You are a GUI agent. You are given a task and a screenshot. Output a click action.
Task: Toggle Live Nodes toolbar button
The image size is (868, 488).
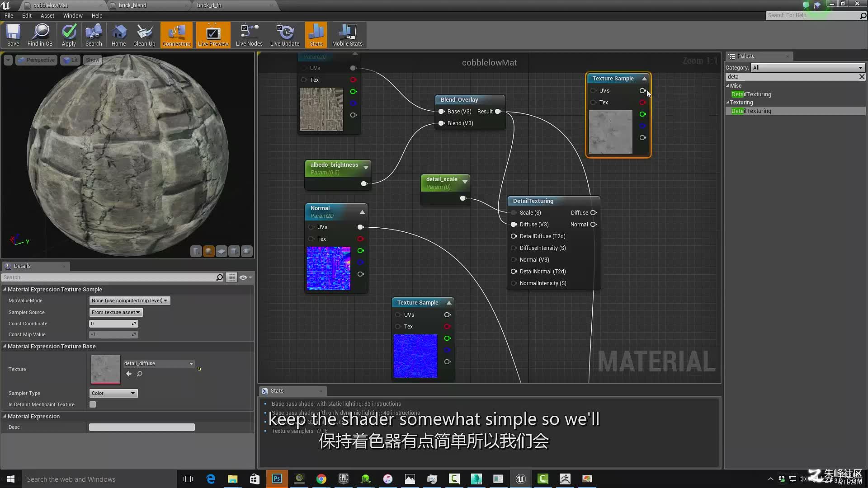click(249, 35)
